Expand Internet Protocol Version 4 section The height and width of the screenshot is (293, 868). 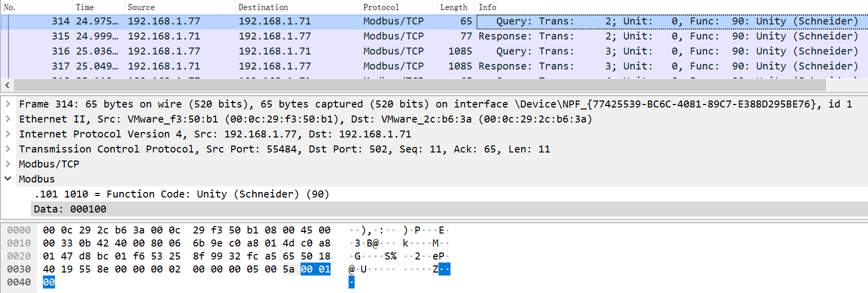click(x=8, y=134)
